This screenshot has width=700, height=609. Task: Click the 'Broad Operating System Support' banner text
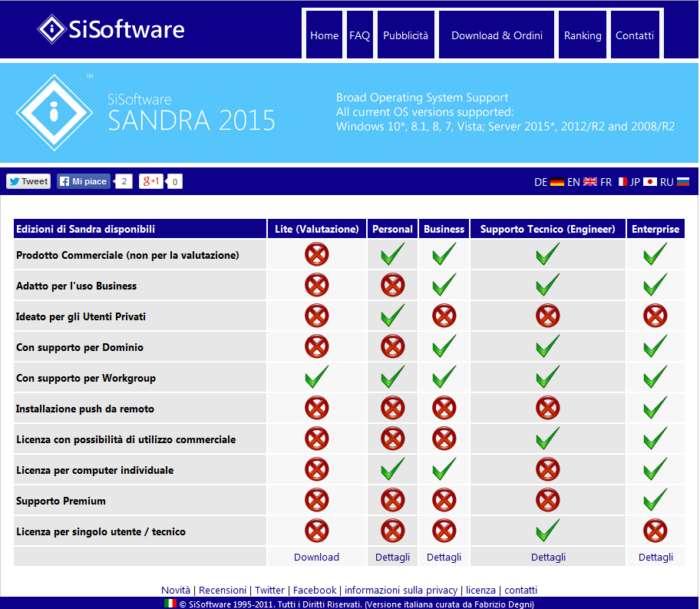click(422, 98)
